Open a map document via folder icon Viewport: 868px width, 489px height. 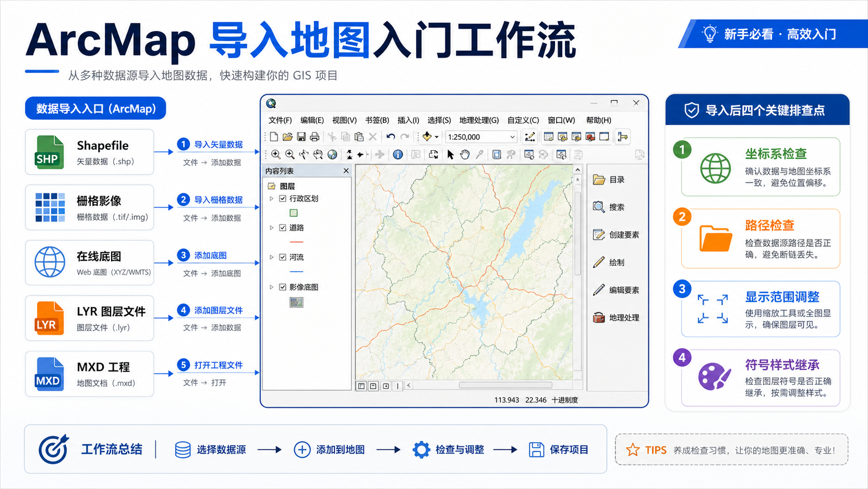point(288,137)
